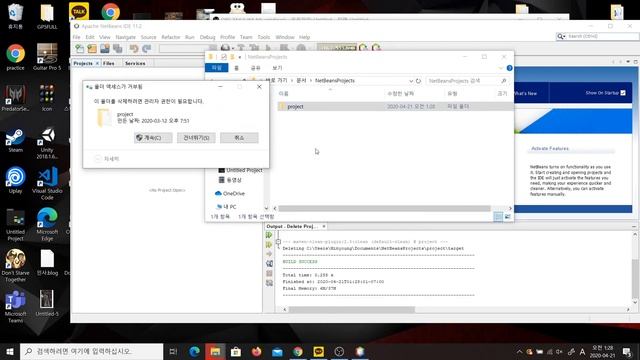
Task: Open Microsoft Edge from the taskbar
Action: [194, 351]
